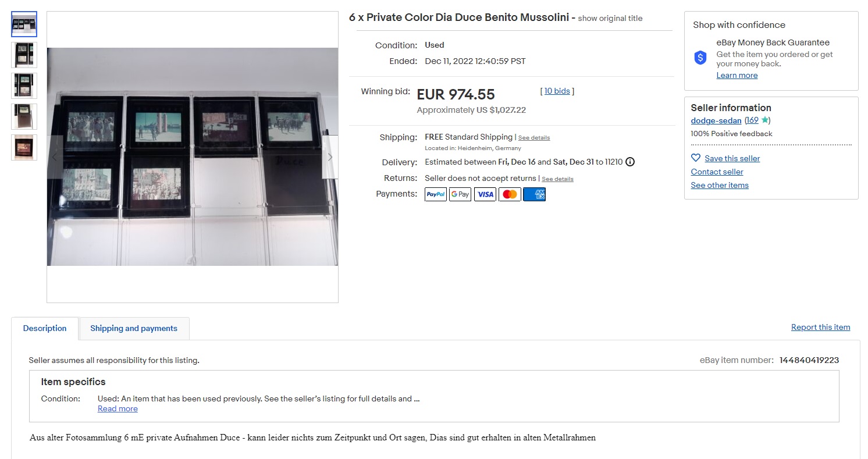This screenshot has height=459, width=868.
Task: Open the 10 bids history link
Action: click(557, 91)
